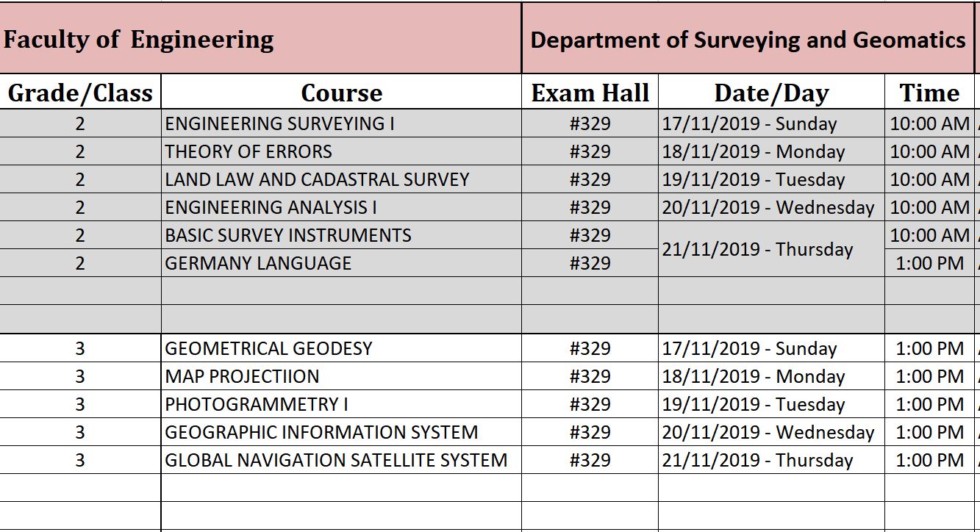The width and height of the screenshot is (980, 532).
Task: Click the THEORY OF ERRORS cell
Action: 248,151
